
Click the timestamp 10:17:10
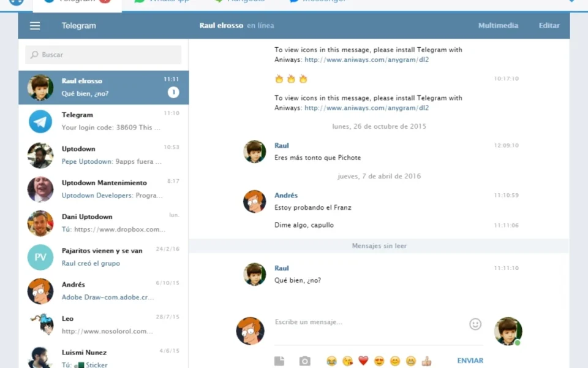point(507,79)
